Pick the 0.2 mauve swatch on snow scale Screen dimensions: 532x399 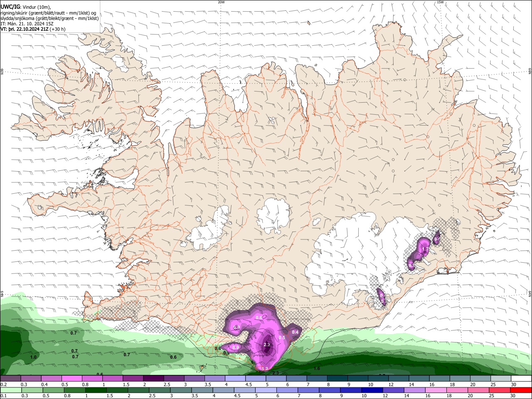tap(10, 379)
